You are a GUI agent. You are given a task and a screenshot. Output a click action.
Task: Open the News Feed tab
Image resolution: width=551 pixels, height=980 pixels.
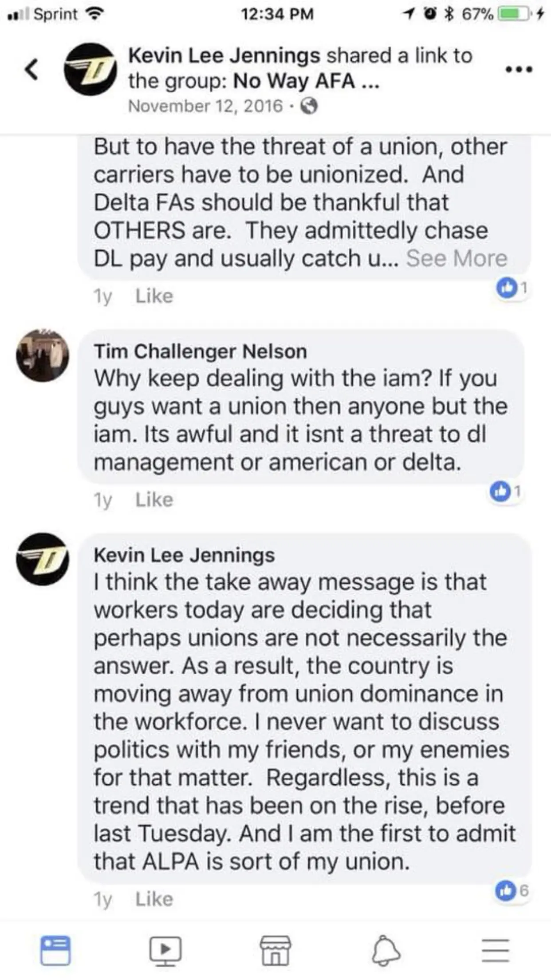click(55, 950)
